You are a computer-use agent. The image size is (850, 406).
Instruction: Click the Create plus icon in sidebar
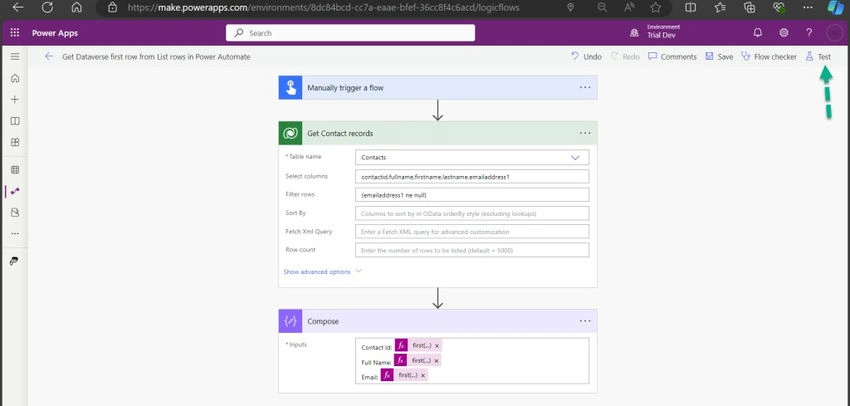tap(15, 100)
